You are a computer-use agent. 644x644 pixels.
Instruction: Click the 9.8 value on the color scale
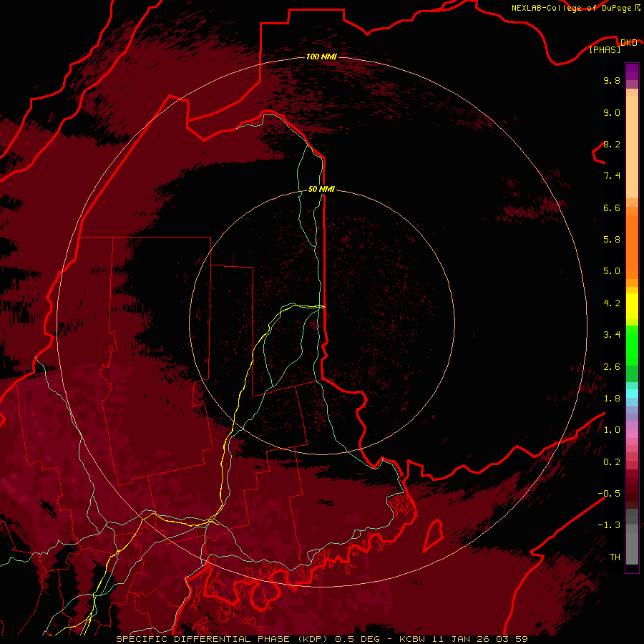click(x=612, y=80)
